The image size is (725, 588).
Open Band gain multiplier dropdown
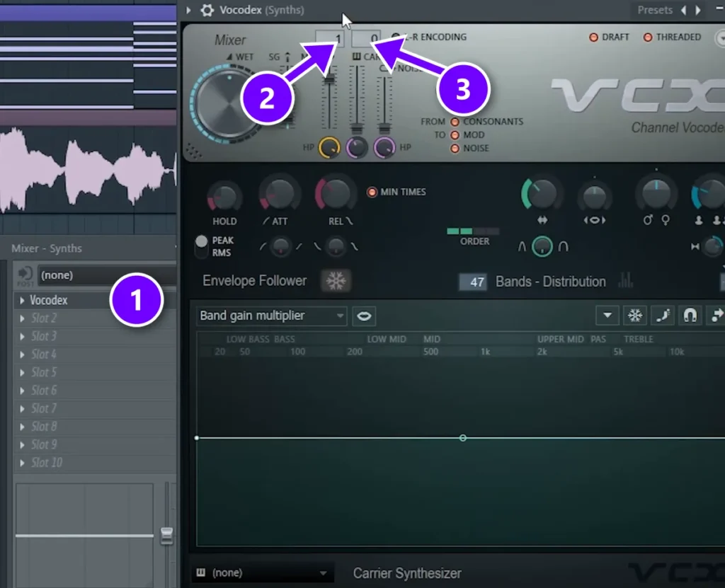271,316
